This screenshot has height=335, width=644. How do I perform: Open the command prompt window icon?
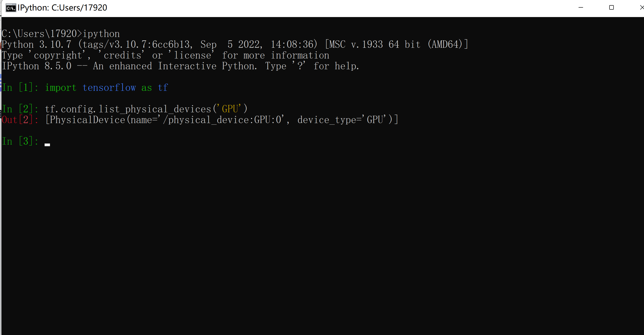[x=11, y=8]
